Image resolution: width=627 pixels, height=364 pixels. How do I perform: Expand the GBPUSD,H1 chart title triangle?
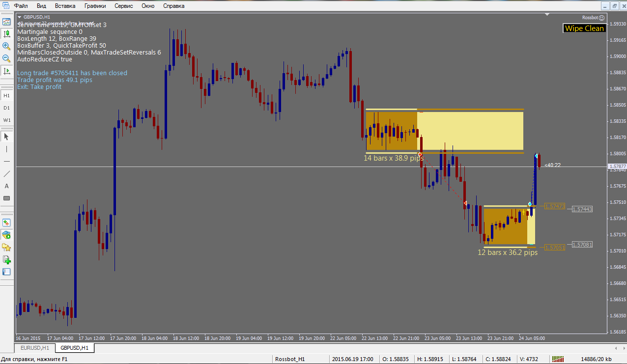pyautogui.click(x=19, y=17)
